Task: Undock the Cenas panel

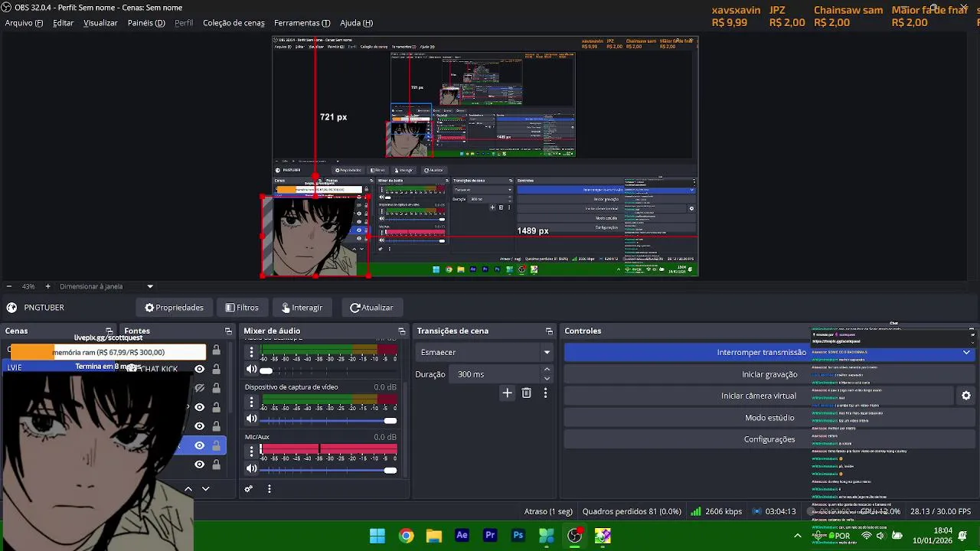Action: [109, 331]
